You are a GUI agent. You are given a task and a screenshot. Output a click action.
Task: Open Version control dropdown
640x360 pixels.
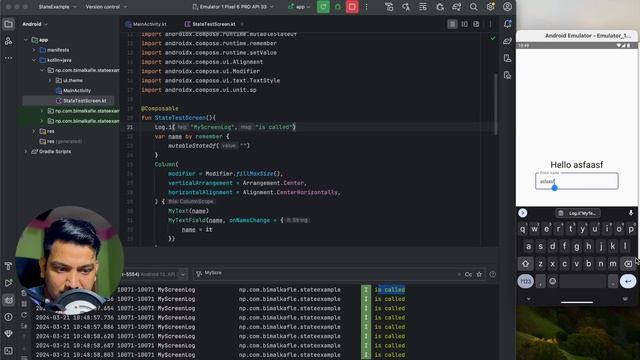[x=106, y=7]
